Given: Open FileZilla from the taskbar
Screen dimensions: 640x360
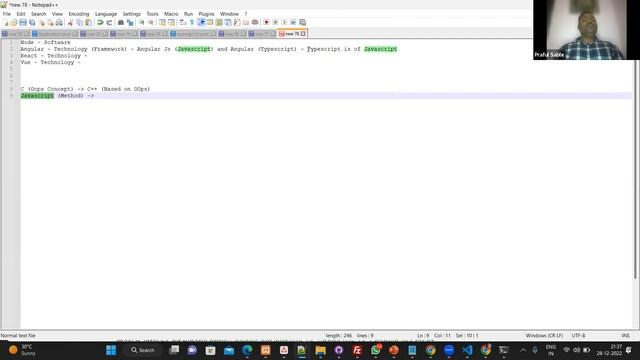Looking at the screenshot, I should point(357,350).
